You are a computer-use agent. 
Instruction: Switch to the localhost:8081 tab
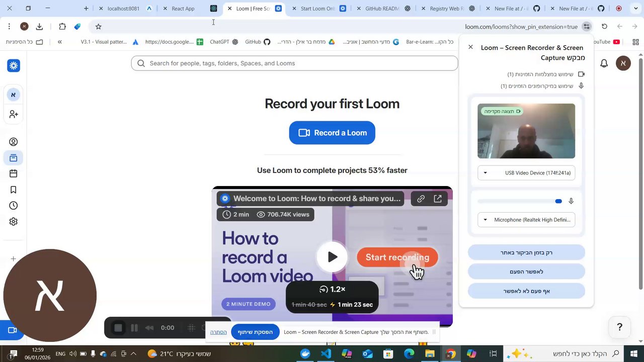tap(123, 9)
